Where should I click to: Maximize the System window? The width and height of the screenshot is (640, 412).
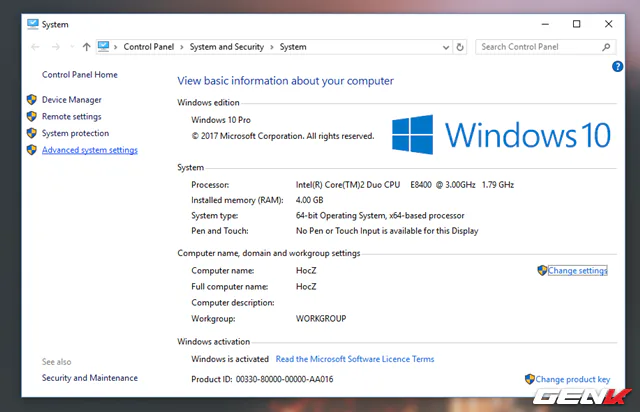pyautogui.click(x=576, y=24)
